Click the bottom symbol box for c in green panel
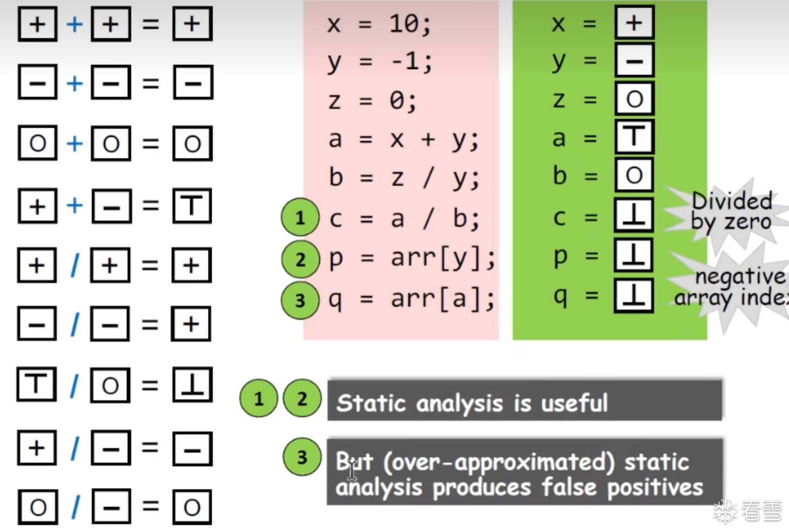The image size is (789, 532). point(634,215)
